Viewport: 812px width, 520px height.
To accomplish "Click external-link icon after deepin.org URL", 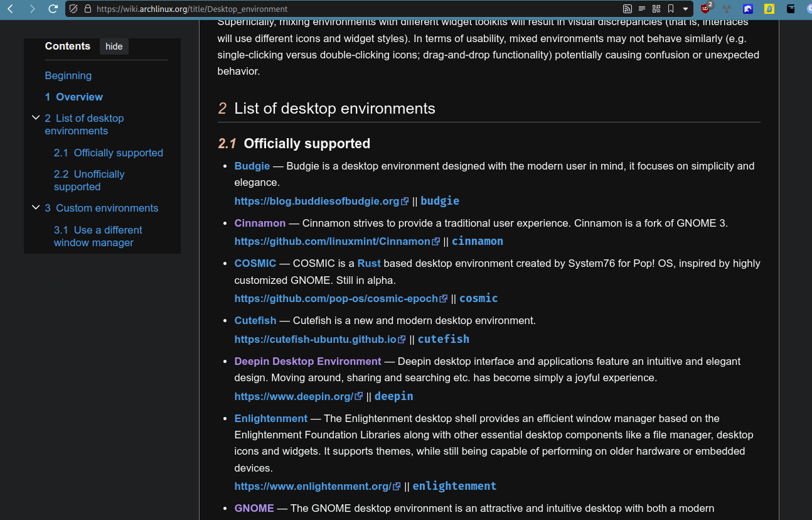I will pos(359,397).
